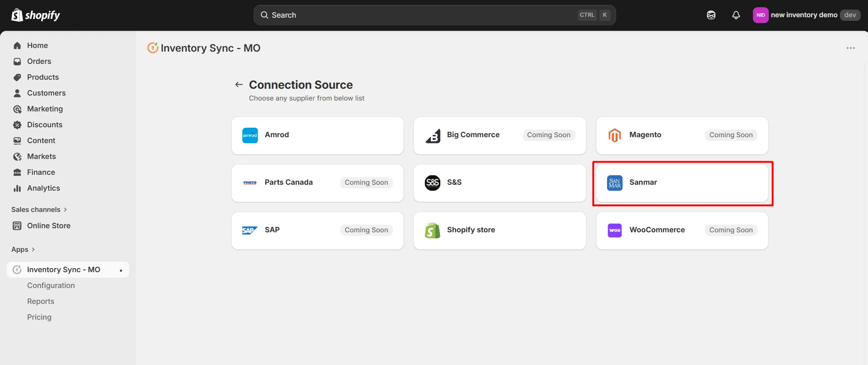868x365 pixels.
Task: Click the Home house icon
Action: point(17,45)
